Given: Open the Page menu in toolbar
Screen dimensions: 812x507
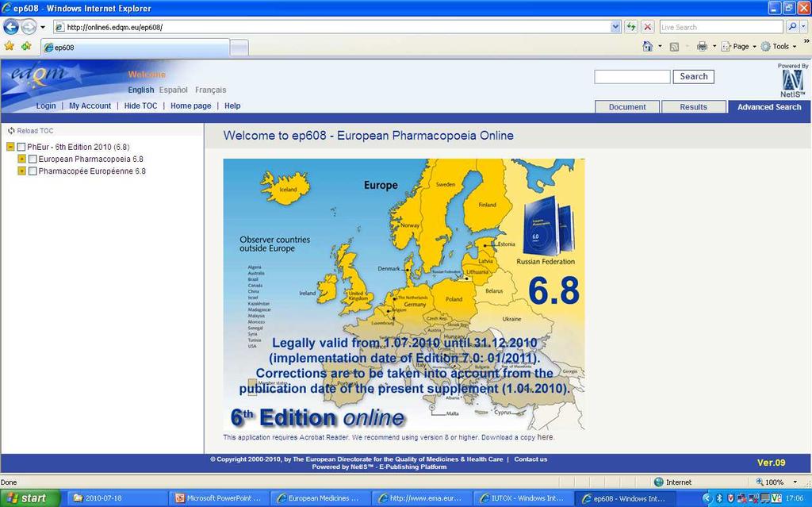Looking at the screenshot, I should click(738, 46).
